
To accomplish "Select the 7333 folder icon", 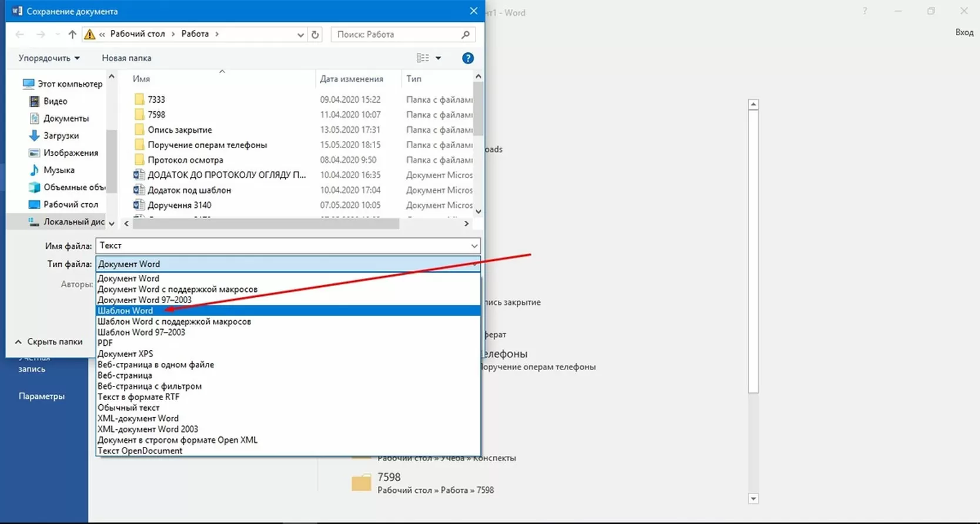I will point(139,99).
